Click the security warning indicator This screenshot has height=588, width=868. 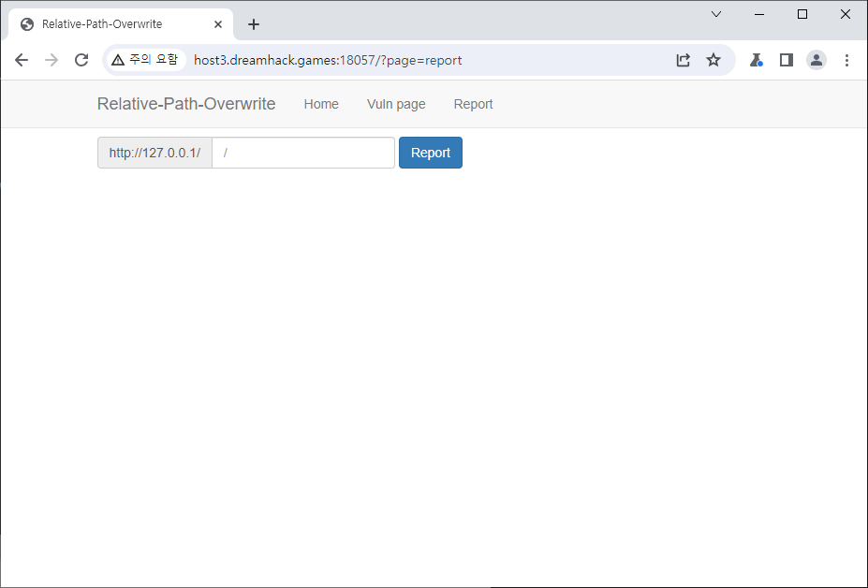click(x=144, y=60)
